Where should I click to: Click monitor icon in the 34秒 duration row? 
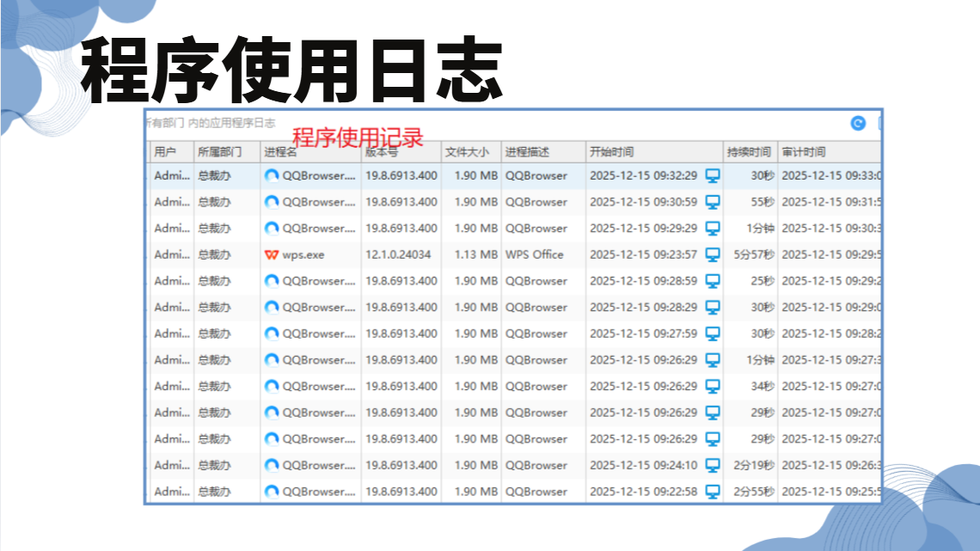click(713, 387)
